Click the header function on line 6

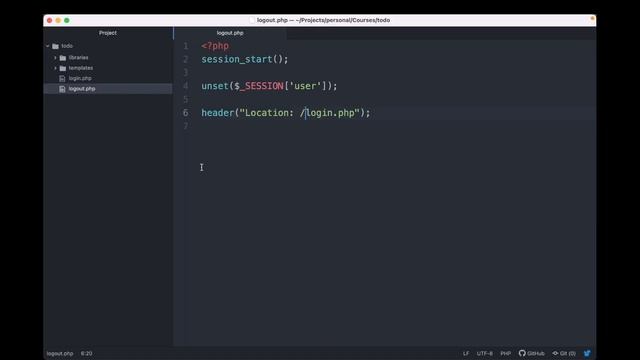pyautogui.click(x=218, y=113)
